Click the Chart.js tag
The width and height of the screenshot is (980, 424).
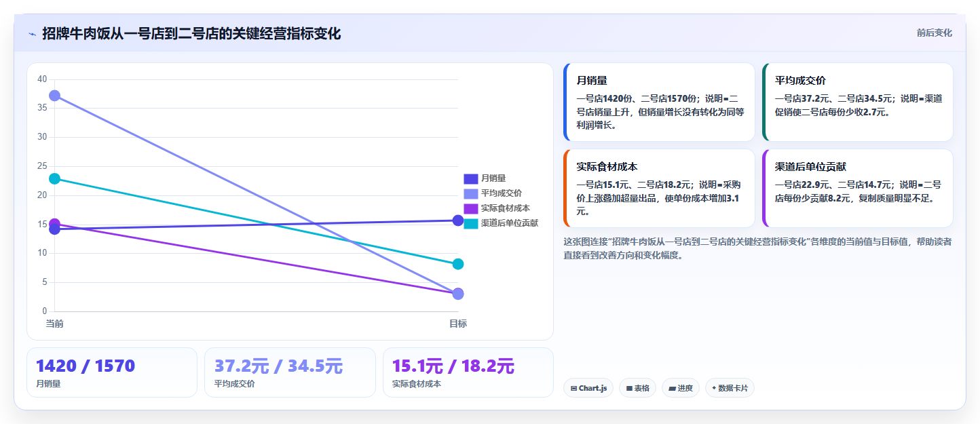coord(589,388)
